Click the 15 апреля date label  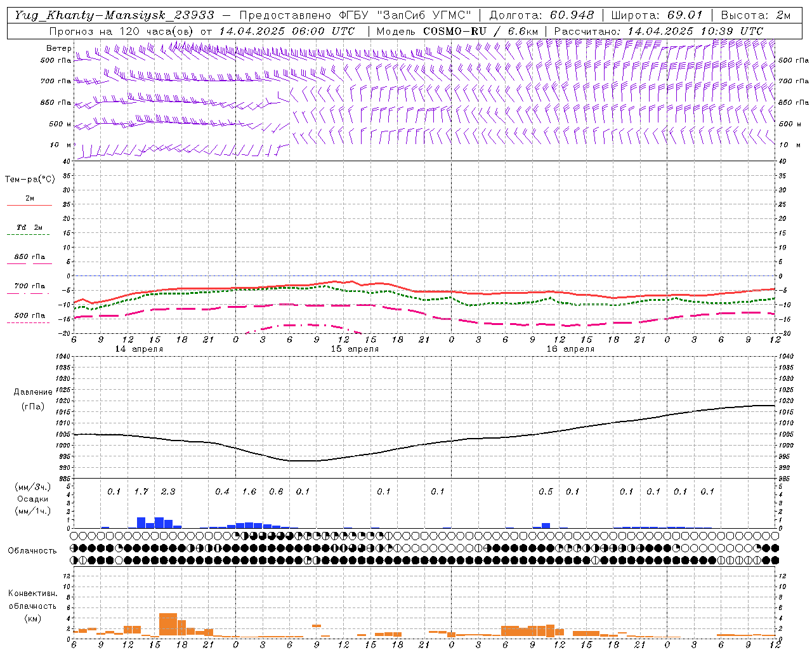coord(355,349)
